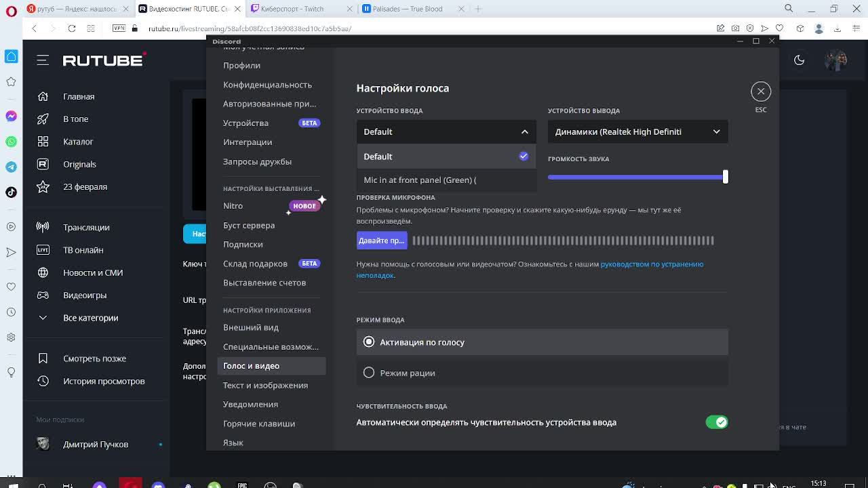
Task: Toggle the Opera VPN badge
Action: tap(119, 28)
